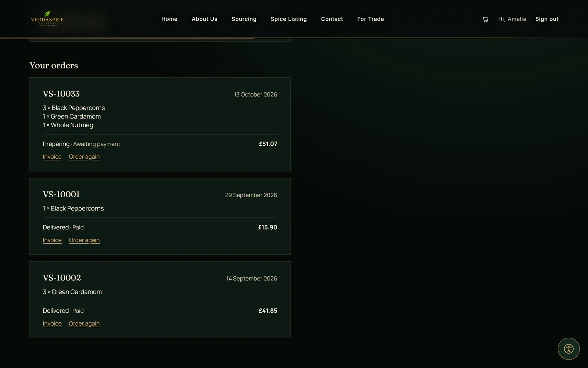Click the '3 × Green Cardamom' line
Image resolution: width=588 pixels, height=368 pixels.
point(72,292)
